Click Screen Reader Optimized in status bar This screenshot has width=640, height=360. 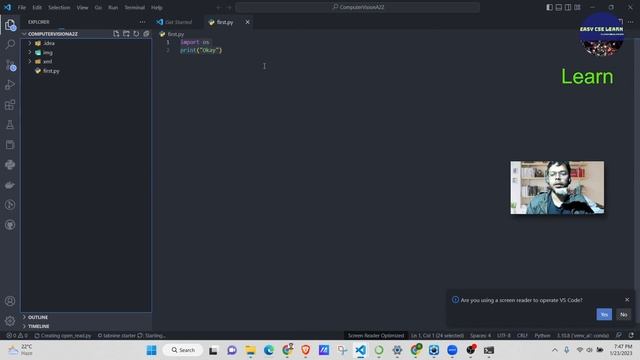pos(376,336)
